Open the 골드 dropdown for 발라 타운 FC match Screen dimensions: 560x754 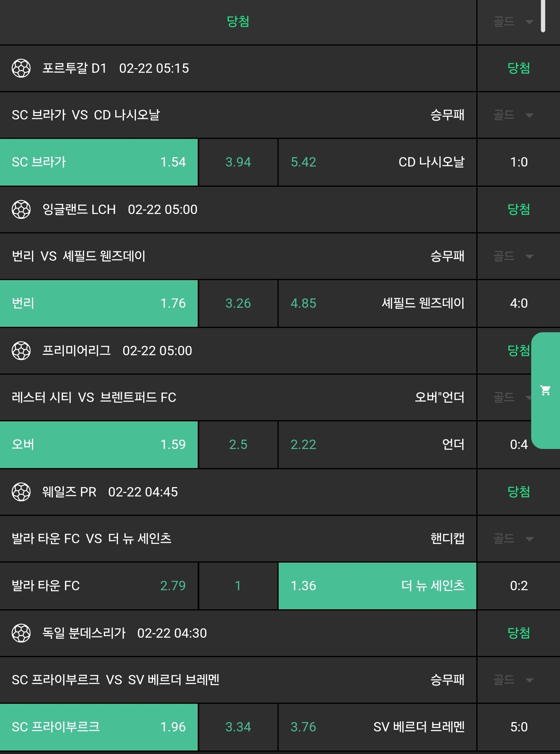click(x=513, y=539)
